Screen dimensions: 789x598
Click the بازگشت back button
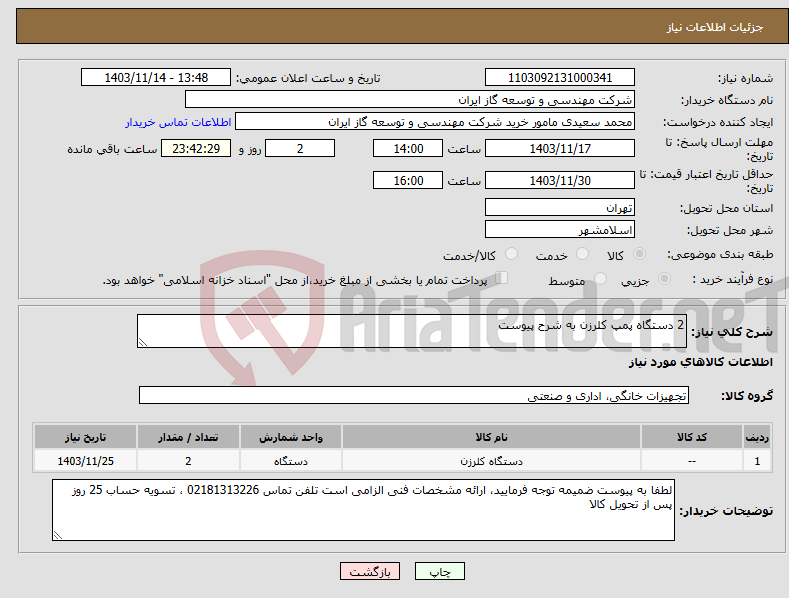tap(370, 571)
